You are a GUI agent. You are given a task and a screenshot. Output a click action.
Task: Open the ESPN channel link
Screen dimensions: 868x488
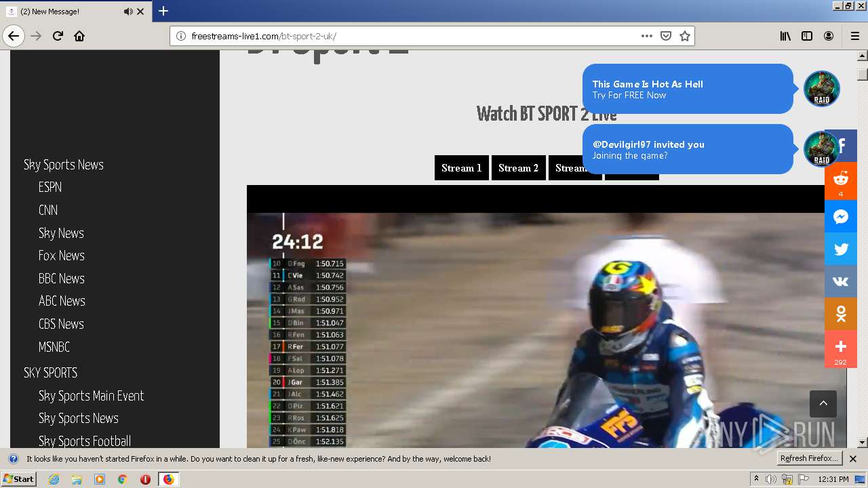tap(50, 187)
